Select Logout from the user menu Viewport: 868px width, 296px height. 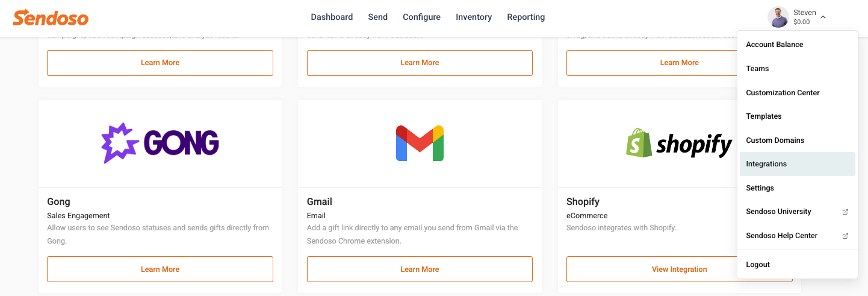tap(798, 265)
